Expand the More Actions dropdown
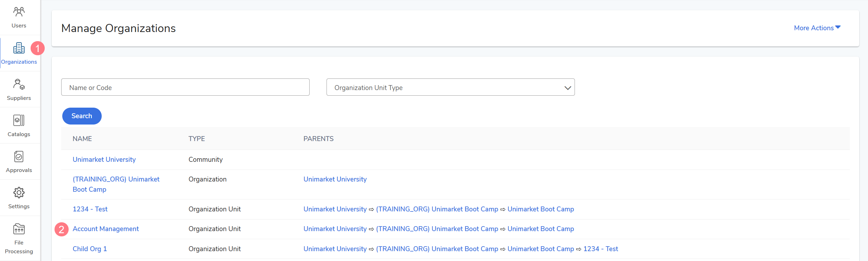Viewport: 868px width, 261px height. [x=817, y=28]
